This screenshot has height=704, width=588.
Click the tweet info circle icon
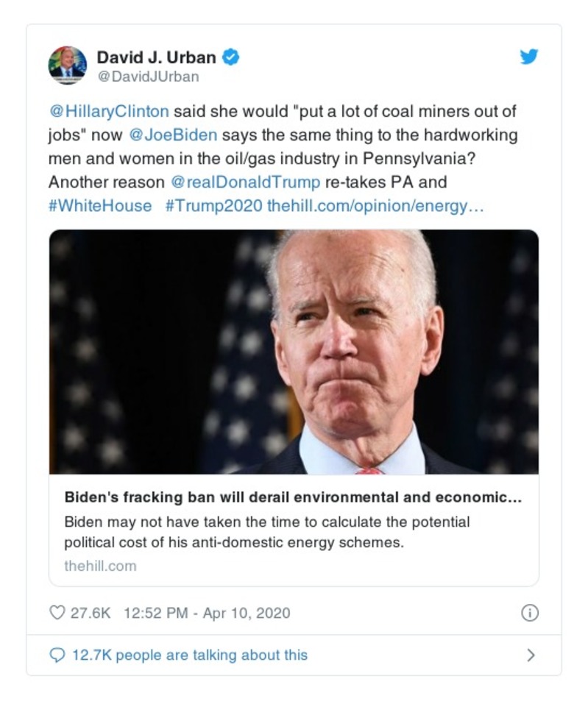click(x=530, y=613)
